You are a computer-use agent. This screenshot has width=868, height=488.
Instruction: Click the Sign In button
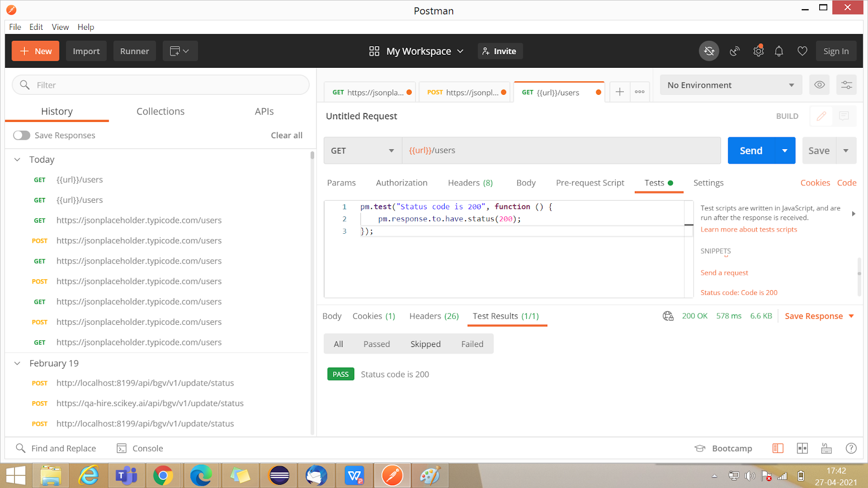coord(836,51)
